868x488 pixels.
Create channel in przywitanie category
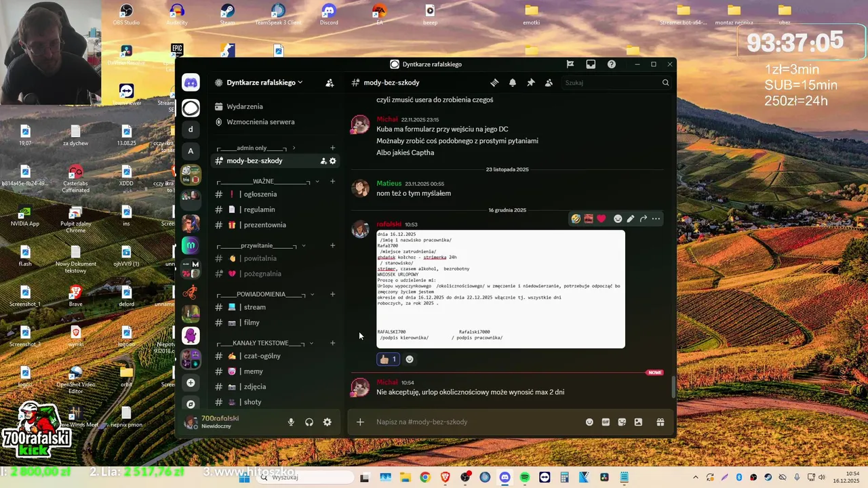tap(332, 246)
